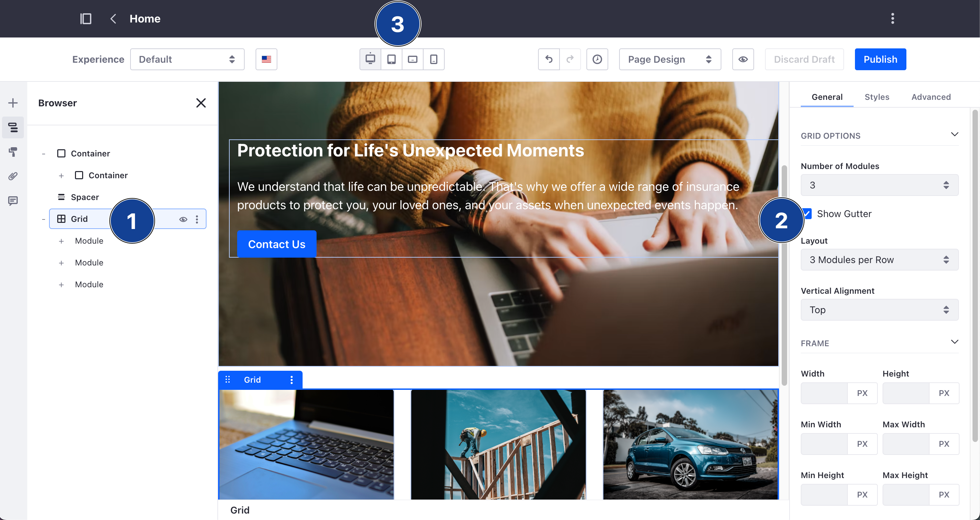Toggle the browser panel sidebar visibility
The image size is (980, 520).
coord(86,18)
